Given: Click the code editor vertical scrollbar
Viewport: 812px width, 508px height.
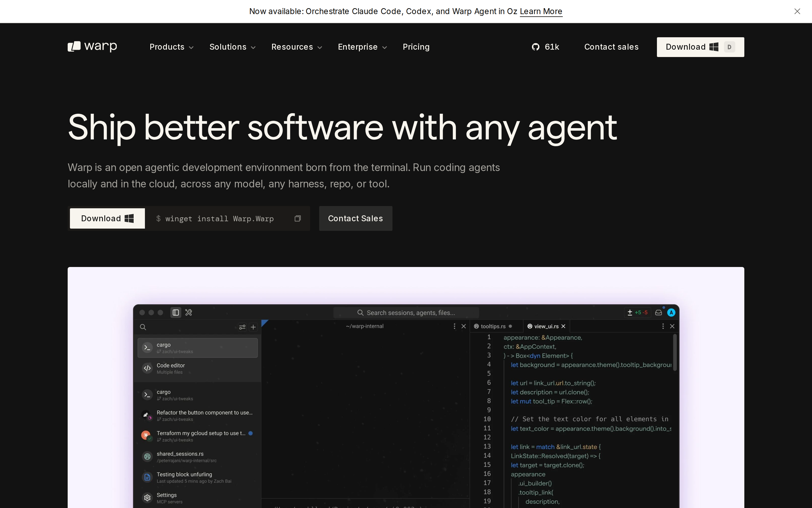Looking at the screenshot, I should coord(675,352).
